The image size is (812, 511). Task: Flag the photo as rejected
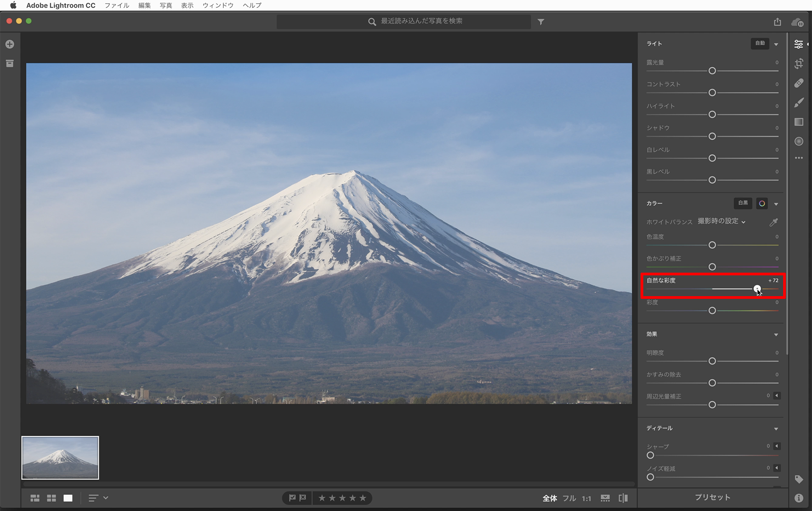[x=303, y=498]
